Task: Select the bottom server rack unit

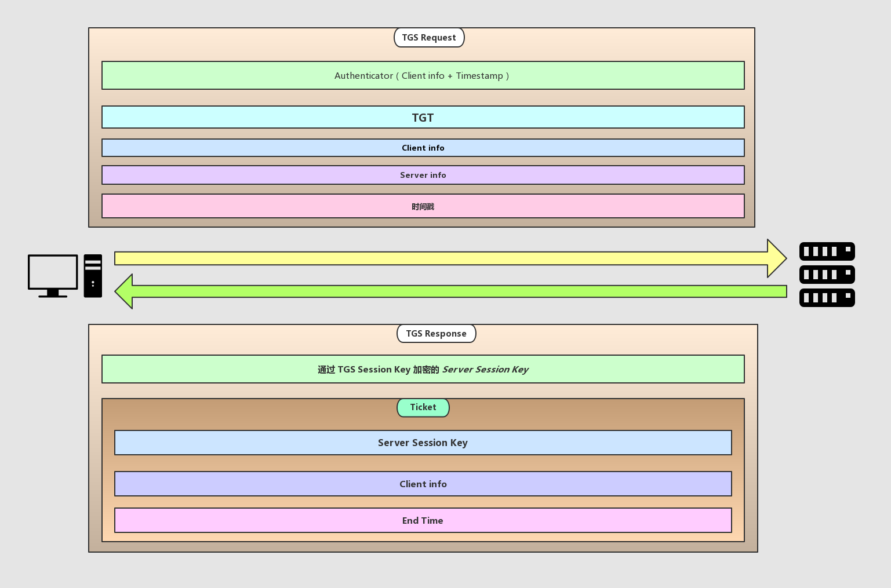Action: tap(827, 298)
